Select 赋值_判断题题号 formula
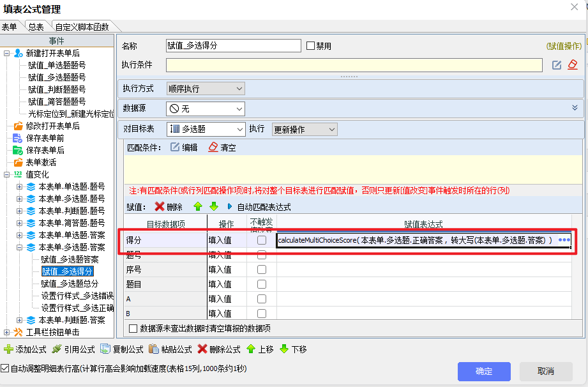The height and width of the screenshot is (387, 588). click(57, 89)
